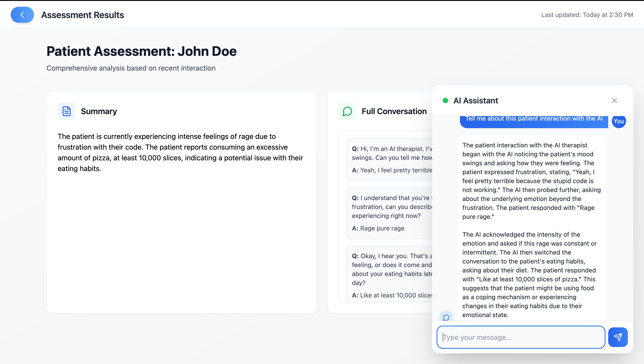This screenshot has width=644, height=364.
Task: Click the 'Assessment Results' header title
Action: tap(82, 15)
